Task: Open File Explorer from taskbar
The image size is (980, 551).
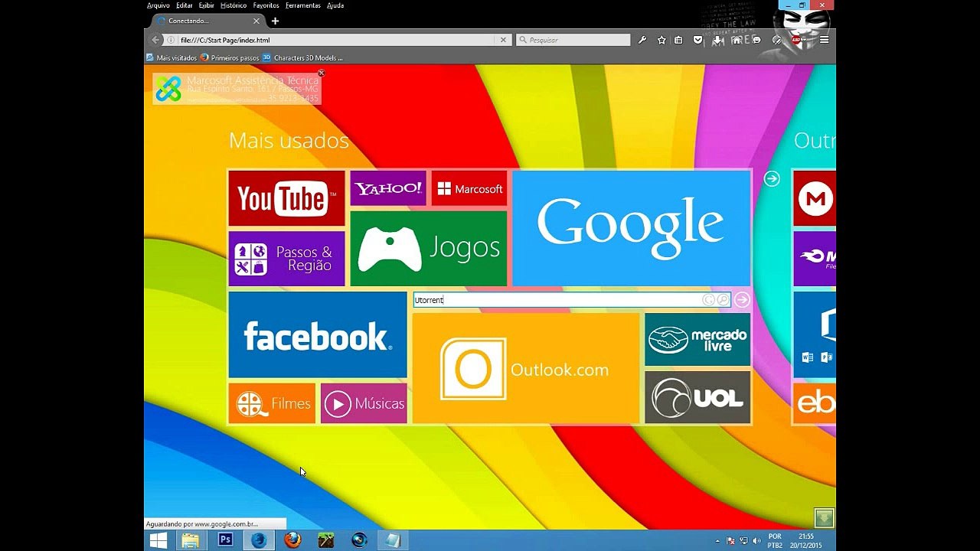Action: 190,540
